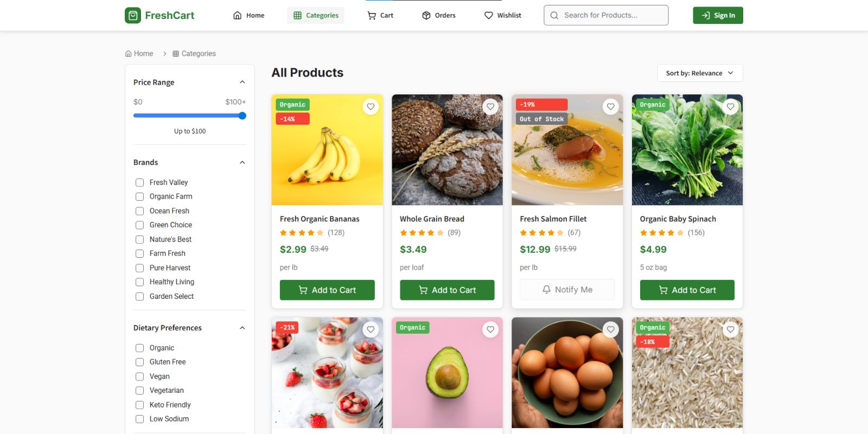Click heart icon on Whole Grain Bread

[x=490, y=107]
